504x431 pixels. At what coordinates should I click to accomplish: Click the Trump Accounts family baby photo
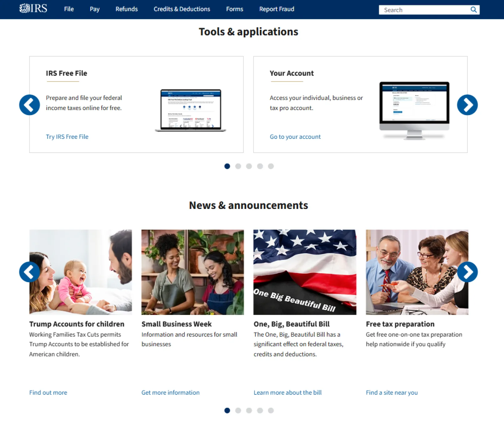(x=81, y=272)
